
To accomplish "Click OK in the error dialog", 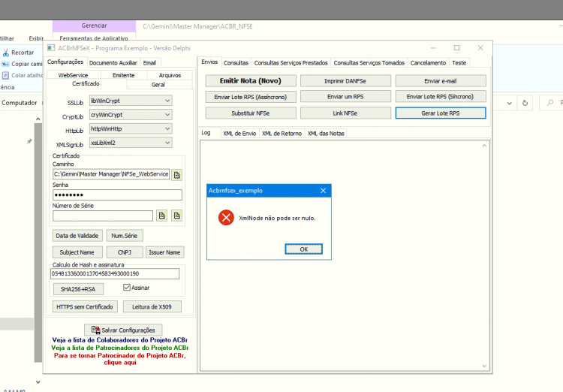I will 304,249.
